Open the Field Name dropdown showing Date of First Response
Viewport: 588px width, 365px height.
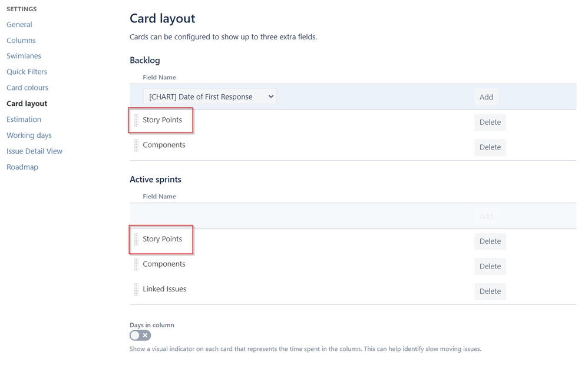[209, 95]
